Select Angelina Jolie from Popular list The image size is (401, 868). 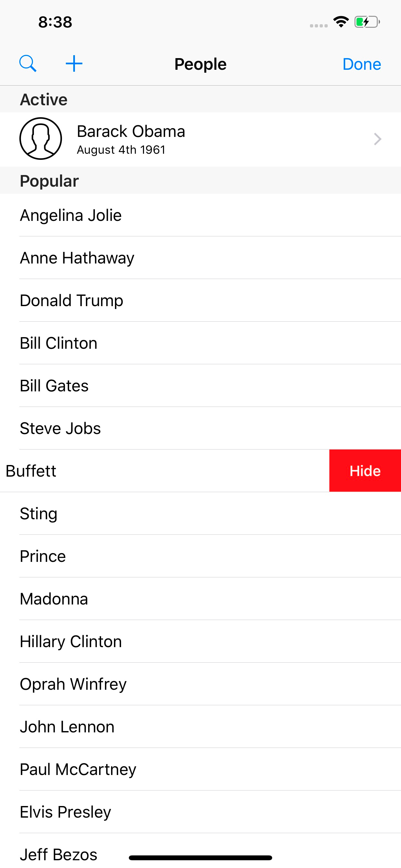click(x=71, y=215)
